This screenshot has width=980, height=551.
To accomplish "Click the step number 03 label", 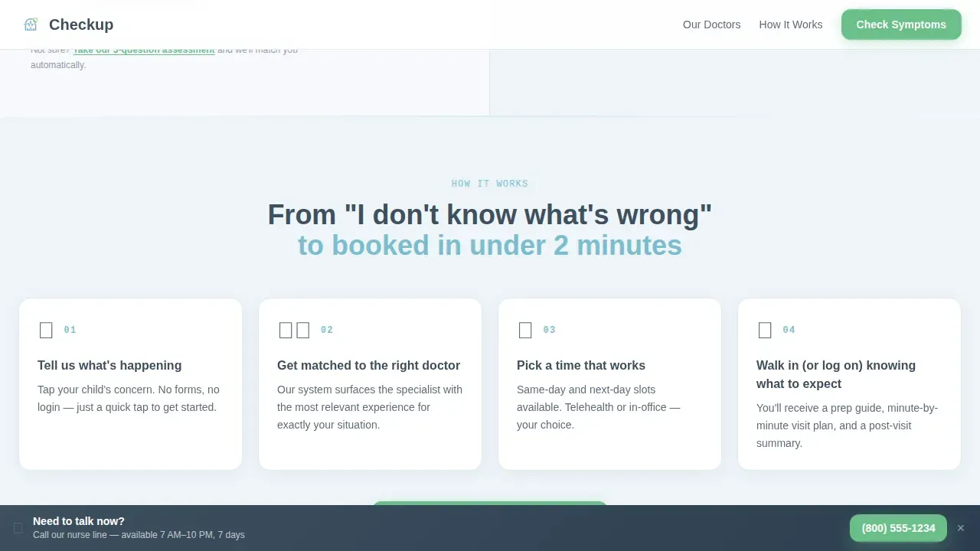I will pyautogui.click(x=550, y=330).
